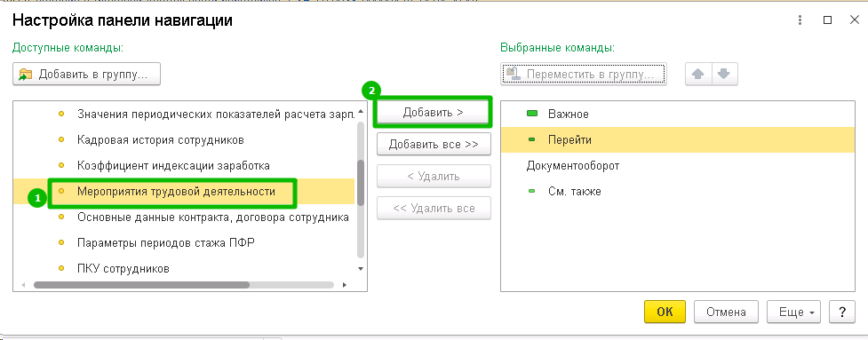Click the horizontal scrollbar thumb of available commands
868x340 pixels.
141,285
